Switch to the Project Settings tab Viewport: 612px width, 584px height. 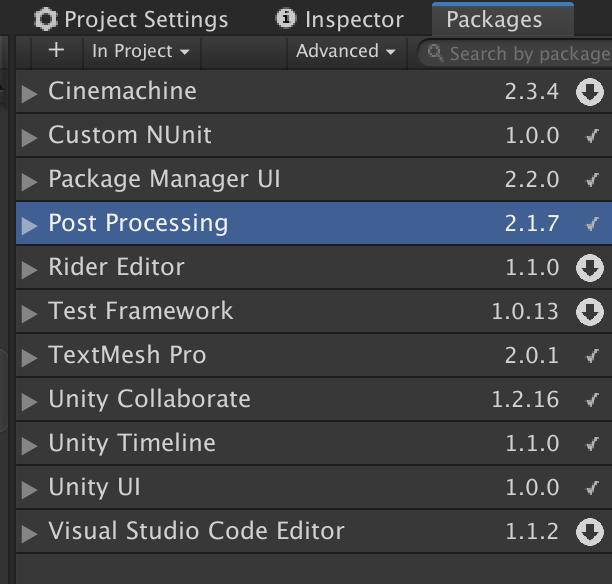131,19
